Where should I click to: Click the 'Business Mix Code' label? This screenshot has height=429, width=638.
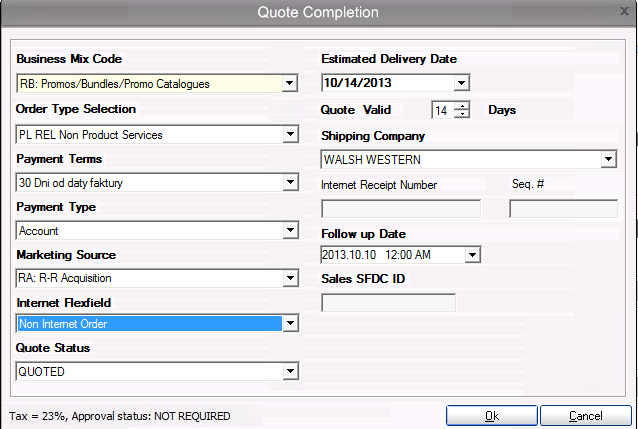coord(69,59)
